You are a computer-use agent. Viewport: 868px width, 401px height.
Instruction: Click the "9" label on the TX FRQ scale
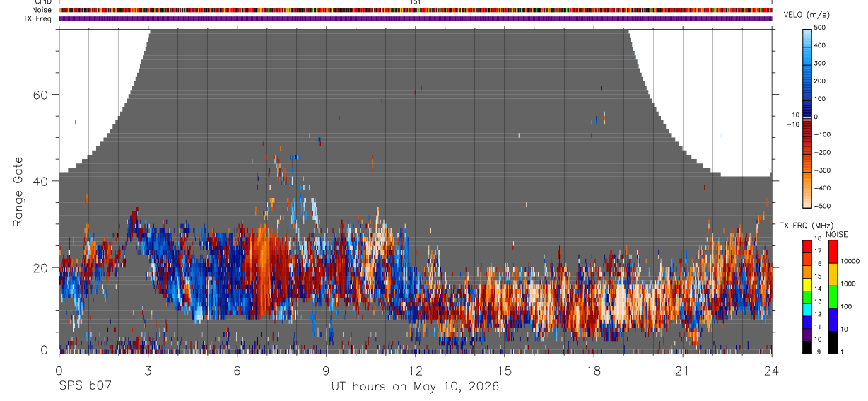818,351
